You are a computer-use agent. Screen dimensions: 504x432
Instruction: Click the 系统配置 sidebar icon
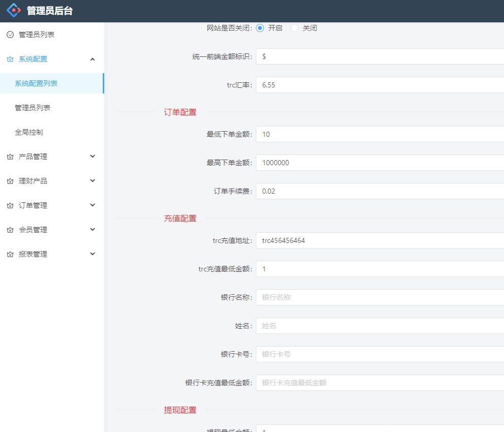tap(9, 59)
